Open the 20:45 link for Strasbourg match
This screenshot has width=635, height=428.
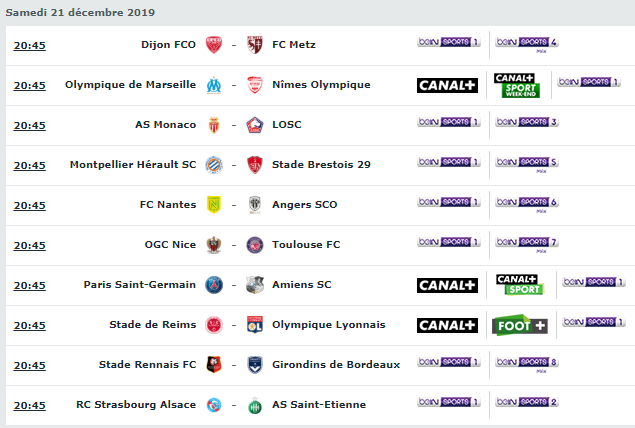tap(30, 405)
